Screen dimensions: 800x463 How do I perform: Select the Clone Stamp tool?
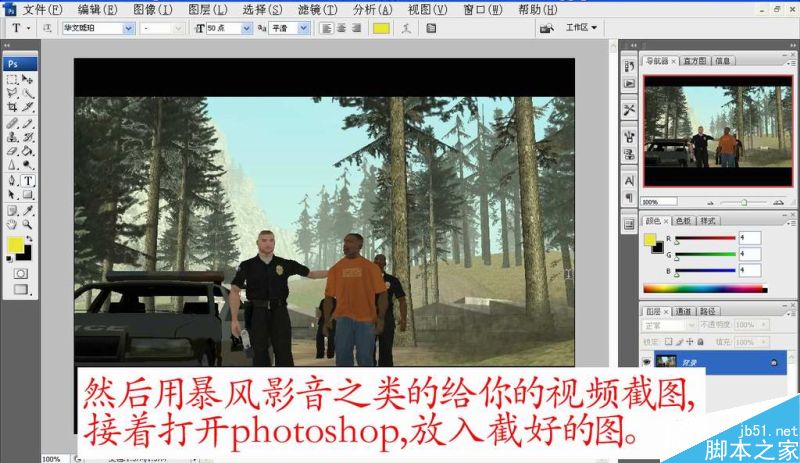pos(12,137)
